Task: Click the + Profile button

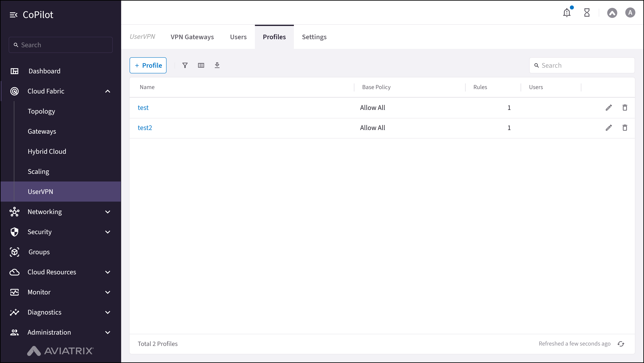Action: click(148, 65)
